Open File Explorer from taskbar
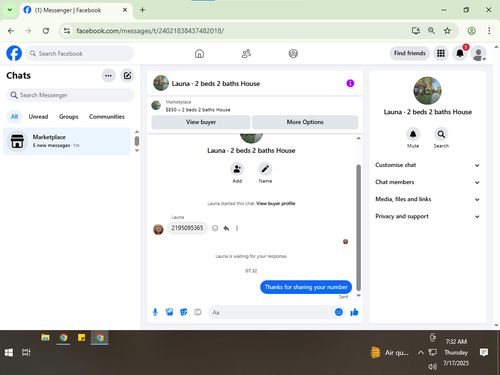 coord(45,338)
